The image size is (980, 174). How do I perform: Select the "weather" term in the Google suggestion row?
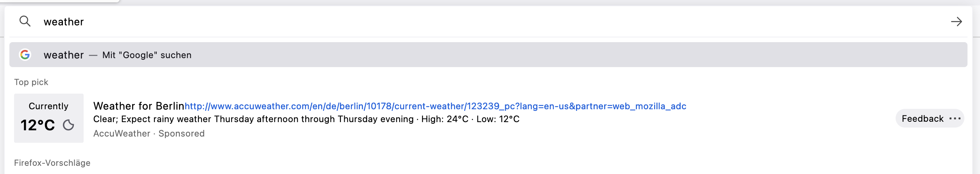point(64,55)
